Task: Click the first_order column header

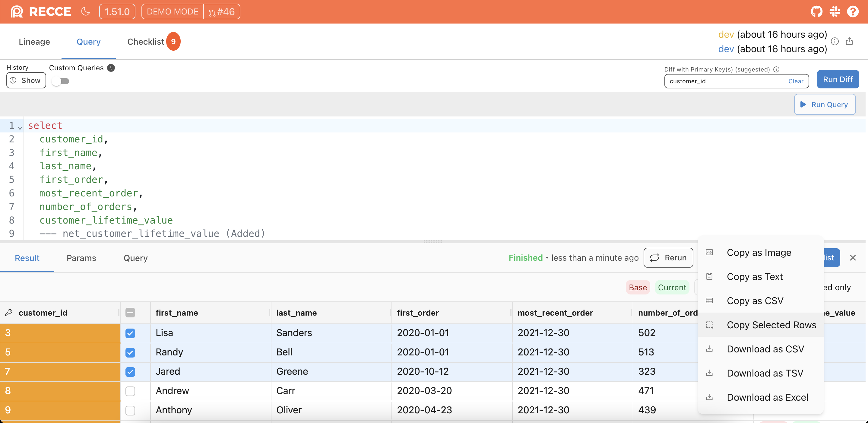Action: pos(452,313)
